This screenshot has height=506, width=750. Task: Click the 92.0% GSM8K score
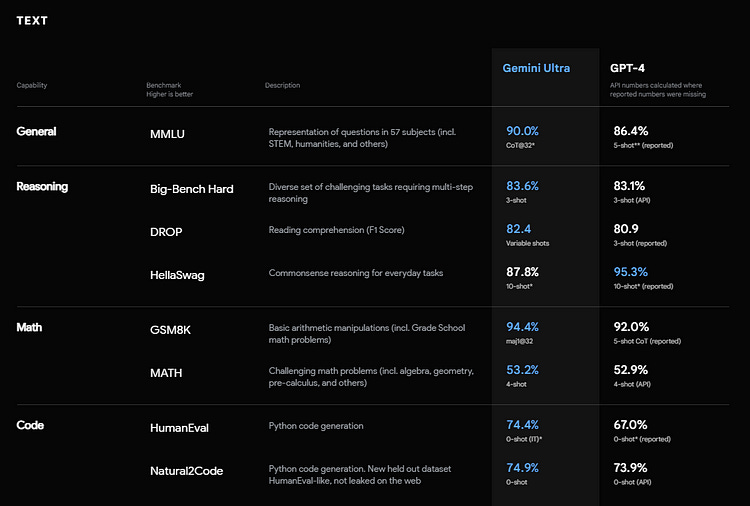[631, 327]
